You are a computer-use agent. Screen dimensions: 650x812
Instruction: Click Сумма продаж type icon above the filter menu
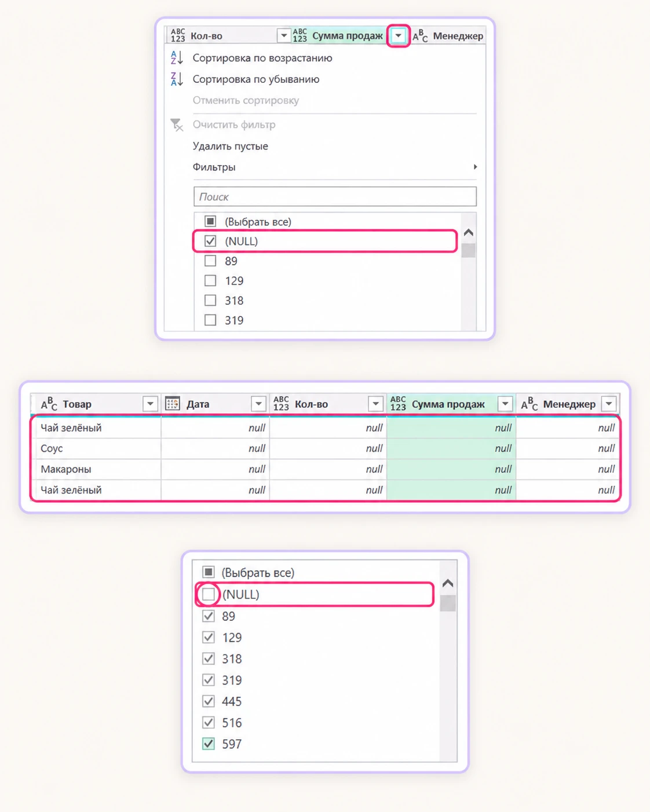(x=300, y=35)
